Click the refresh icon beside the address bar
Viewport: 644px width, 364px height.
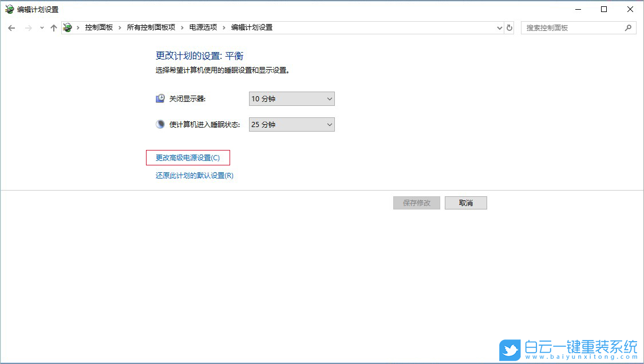click(509, 27)
